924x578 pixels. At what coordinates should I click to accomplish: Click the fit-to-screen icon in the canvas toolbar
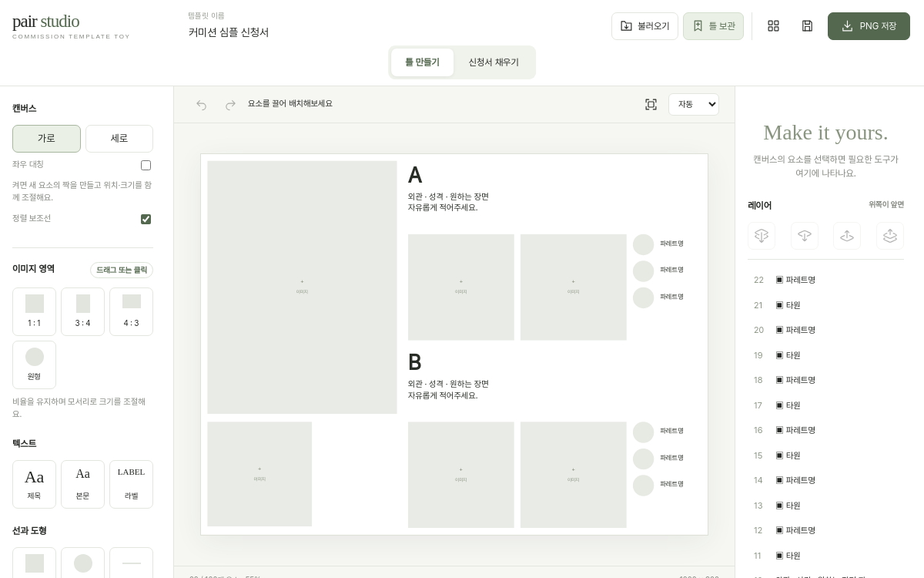tap(651, 105)
